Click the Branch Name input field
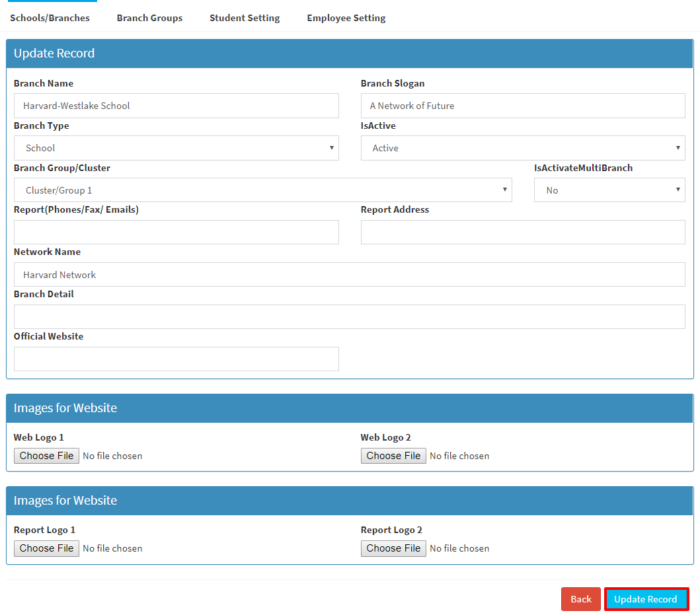This screenshot has width=700, height=613. click(176, 106)
